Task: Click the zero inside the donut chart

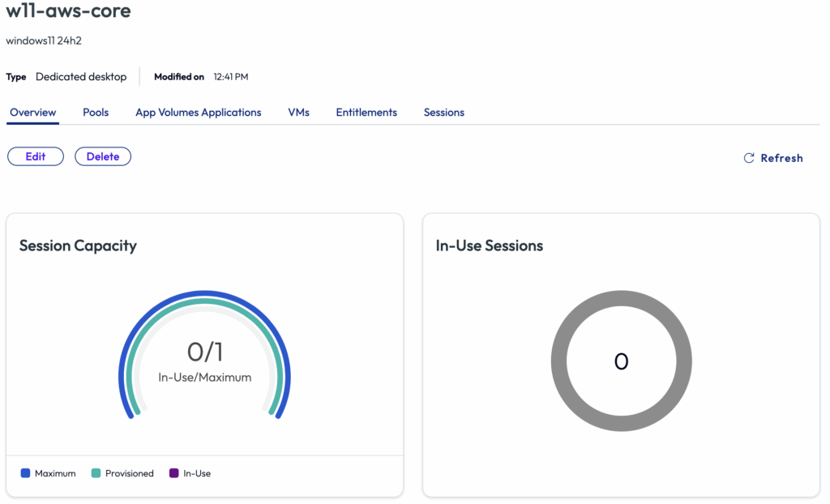Action: click(621, 361)
